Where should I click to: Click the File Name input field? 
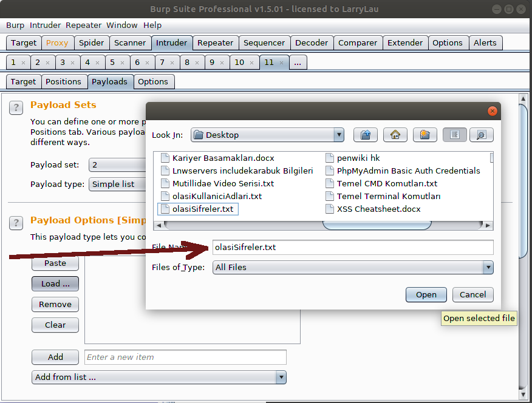353,248
